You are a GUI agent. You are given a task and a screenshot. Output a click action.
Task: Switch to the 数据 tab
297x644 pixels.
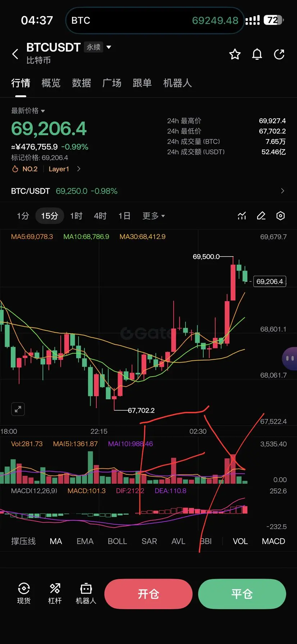click(81, 83)
